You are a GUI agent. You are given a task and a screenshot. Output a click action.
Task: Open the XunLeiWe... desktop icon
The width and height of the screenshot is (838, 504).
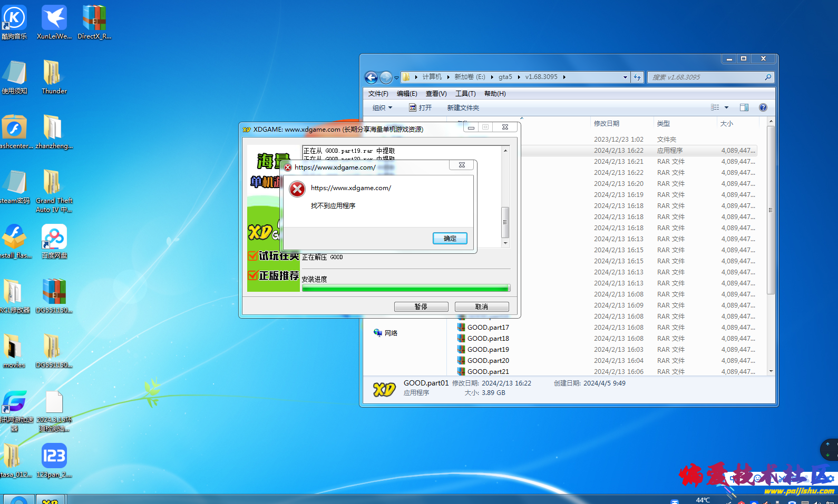(54, 22)
